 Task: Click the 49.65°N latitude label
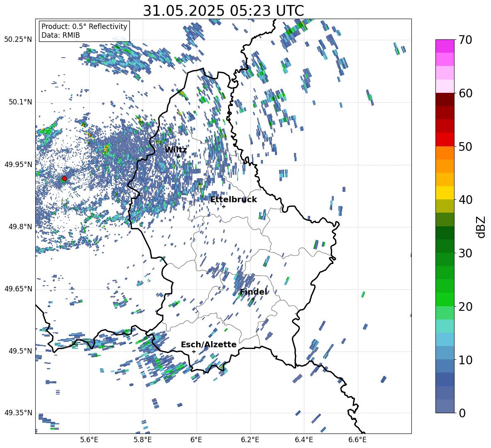(x=18, y=289)
